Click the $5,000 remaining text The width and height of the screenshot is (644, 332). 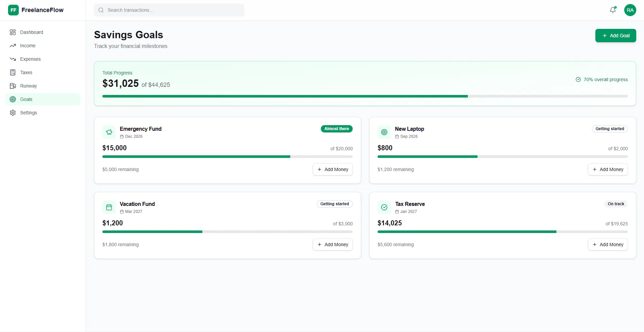pos(120,169)
